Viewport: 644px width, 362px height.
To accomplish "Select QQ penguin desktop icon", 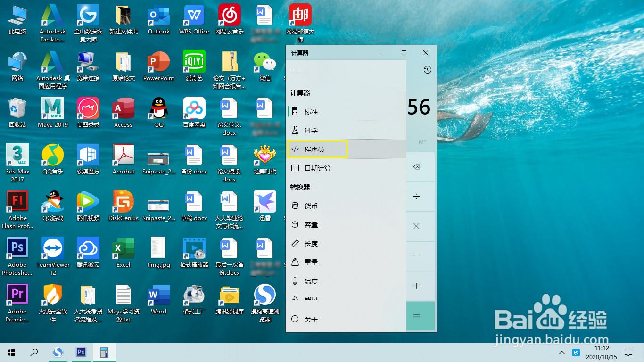I will [x=159, y=114].
